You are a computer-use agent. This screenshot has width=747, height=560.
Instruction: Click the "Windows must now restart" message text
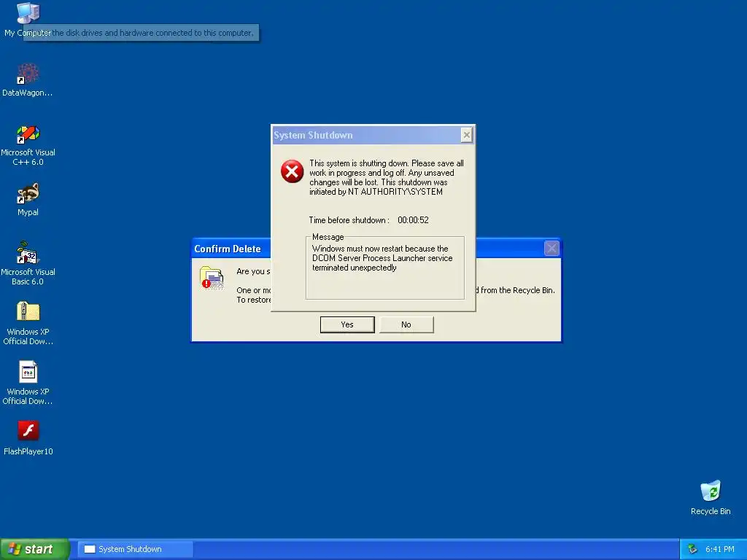point(382,258)
